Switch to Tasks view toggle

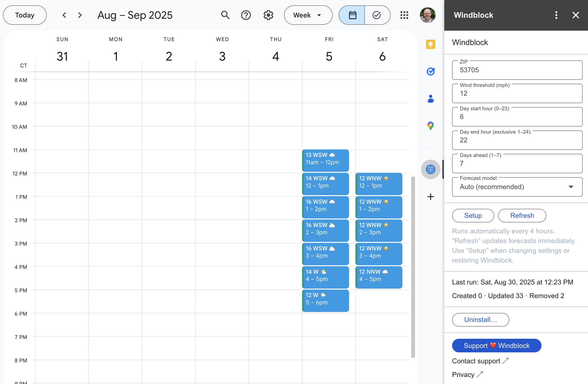click(377, 15)
